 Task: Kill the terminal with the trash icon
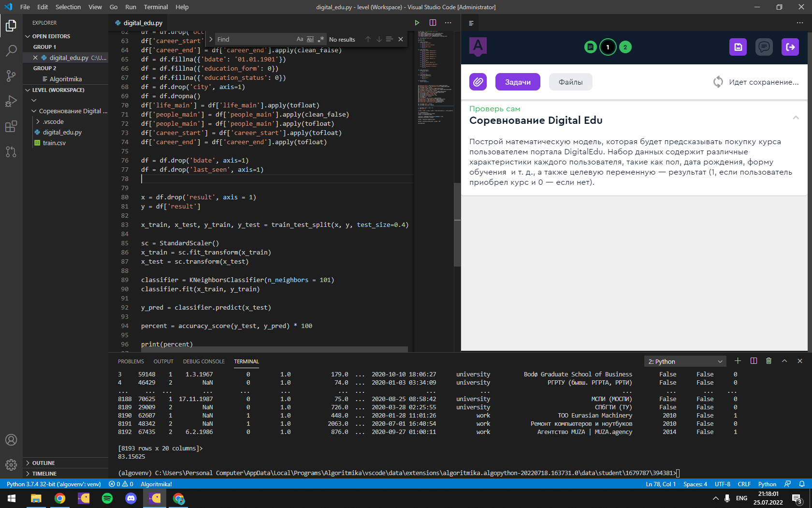click(768, 361)
